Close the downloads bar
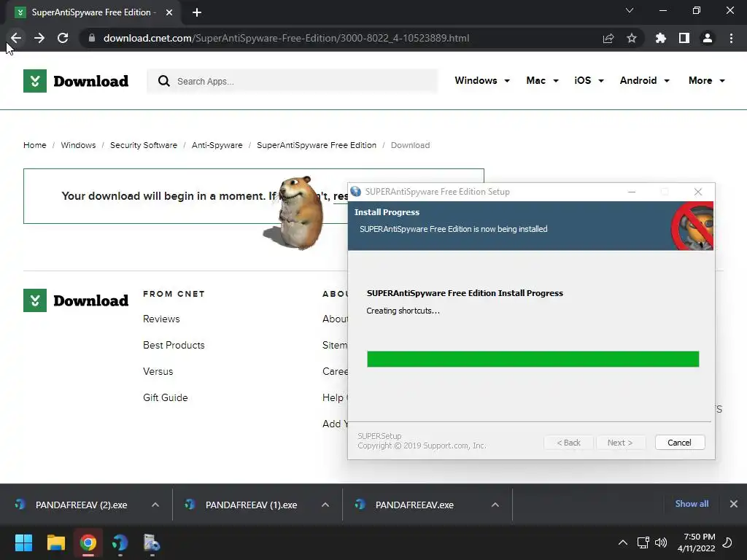The image size is (747, 560). tap(734, 504)
